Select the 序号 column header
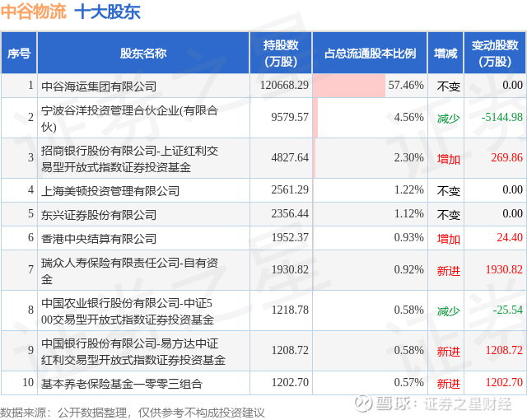Screen dimensions: 527x420 [19, 54]
